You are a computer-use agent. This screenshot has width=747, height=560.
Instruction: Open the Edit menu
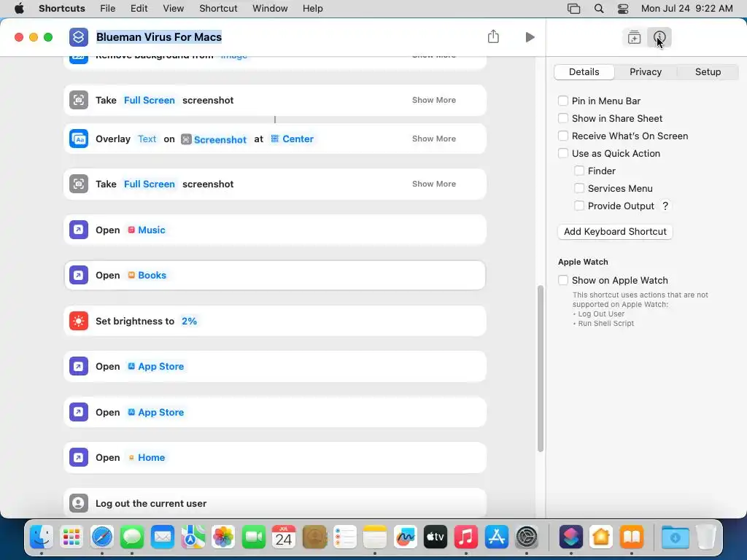pos(139,9)
